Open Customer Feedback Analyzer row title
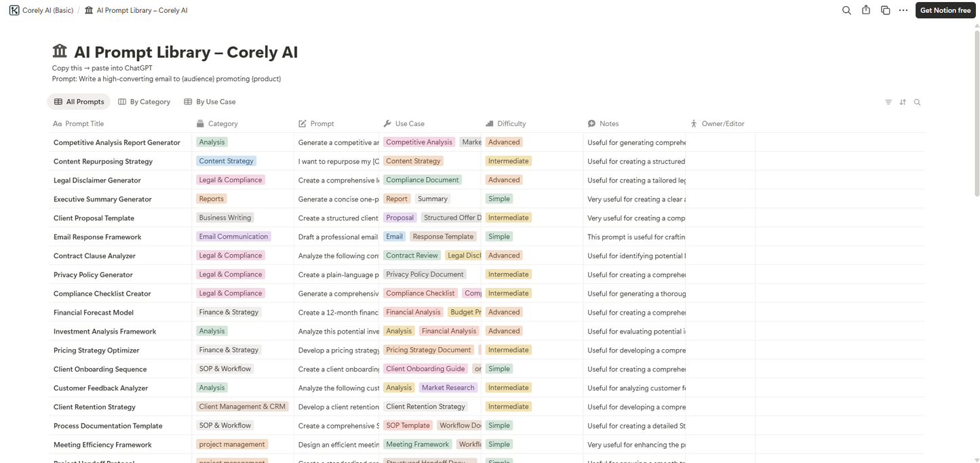This screenshot has height=463, width=980. (100, 388)
